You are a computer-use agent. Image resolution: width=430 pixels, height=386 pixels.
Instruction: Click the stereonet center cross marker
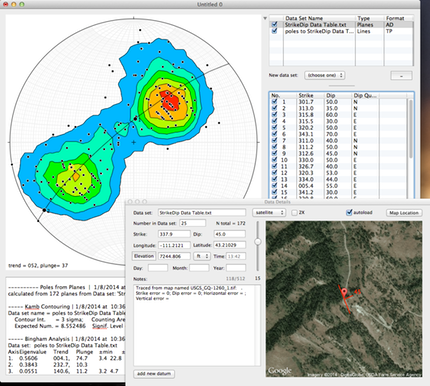pyautogui.click(x=134, y=142)
